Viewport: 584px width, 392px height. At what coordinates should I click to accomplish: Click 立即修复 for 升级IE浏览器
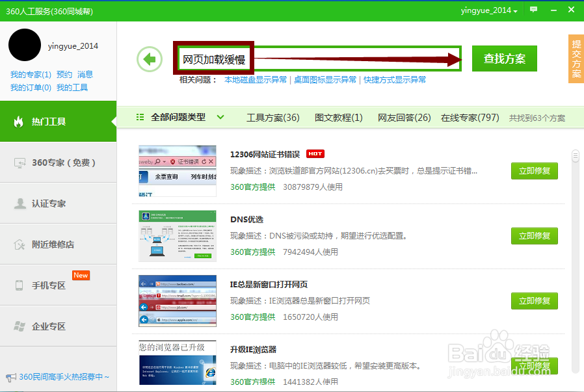tap(535, 366)
